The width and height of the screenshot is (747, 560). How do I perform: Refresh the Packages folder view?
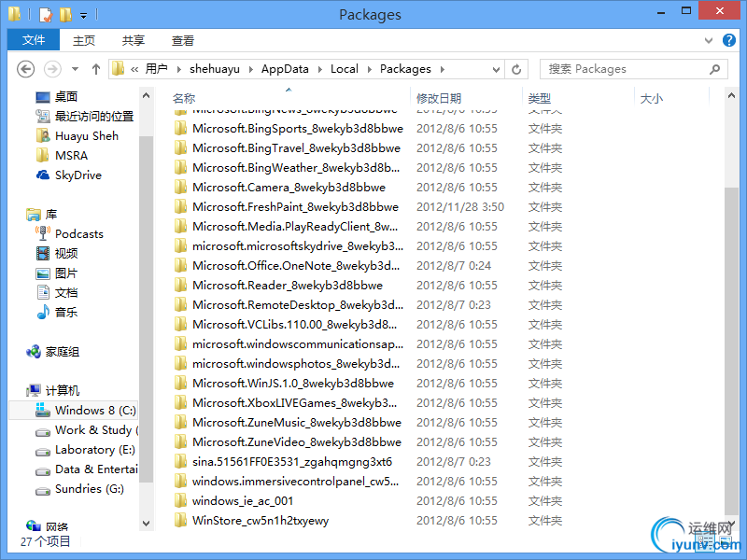coord(516,69)
